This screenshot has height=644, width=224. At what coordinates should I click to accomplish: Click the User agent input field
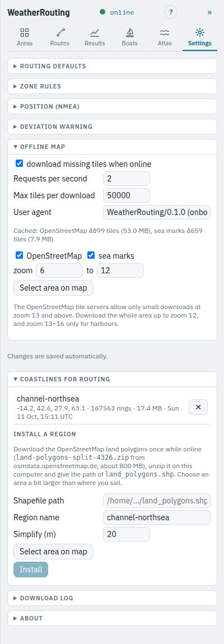[157, 212]
